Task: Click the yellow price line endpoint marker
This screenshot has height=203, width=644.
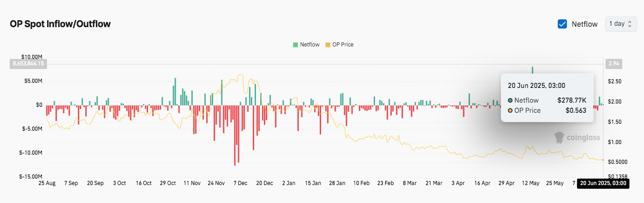Action: click(x=603, y=160)
